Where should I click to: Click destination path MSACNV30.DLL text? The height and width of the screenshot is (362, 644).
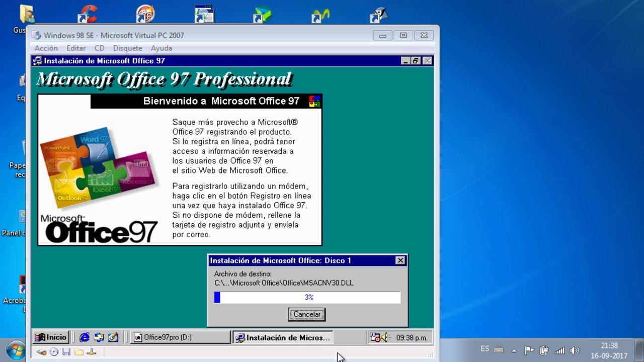click(x=284, y=283)
